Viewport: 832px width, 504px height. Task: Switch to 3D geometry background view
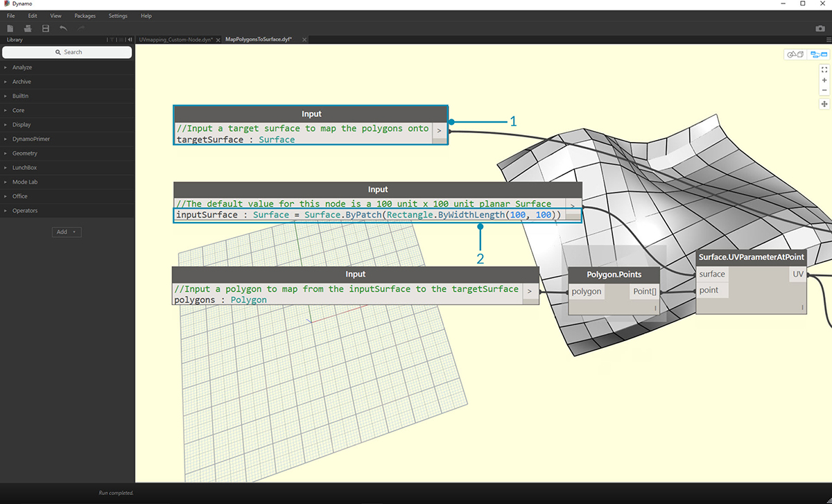click(795, 55)
